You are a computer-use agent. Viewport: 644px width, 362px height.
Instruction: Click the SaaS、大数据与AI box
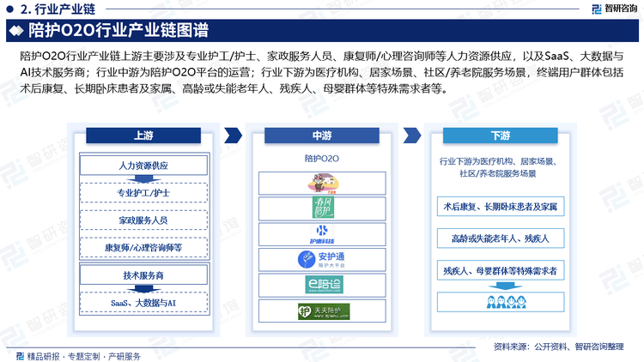click(x=143, y=303)
